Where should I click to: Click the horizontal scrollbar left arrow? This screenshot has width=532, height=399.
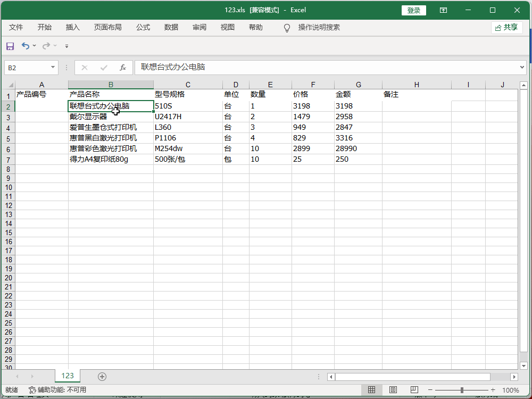point(331,377)
